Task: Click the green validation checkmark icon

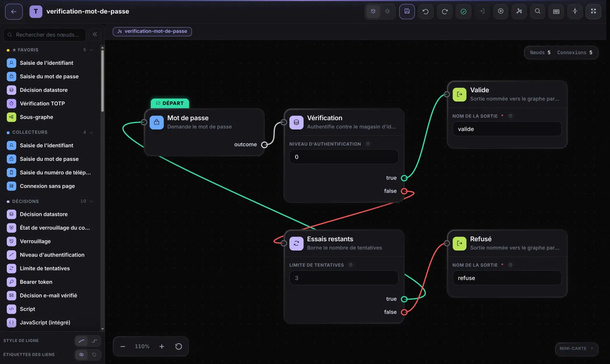Action: [x=463, y=11]
